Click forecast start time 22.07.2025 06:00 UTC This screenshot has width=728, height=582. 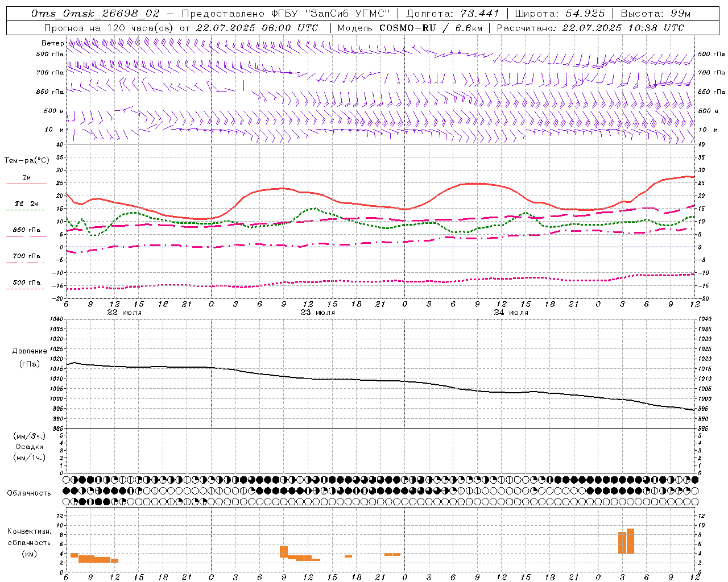(x=257, y=28)
